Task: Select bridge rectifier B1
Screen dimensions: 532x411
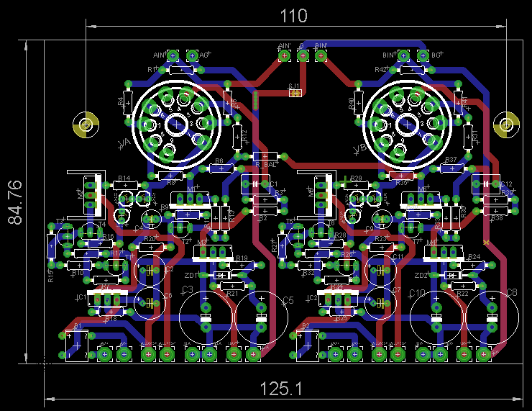Action: [x=77, y=345]
